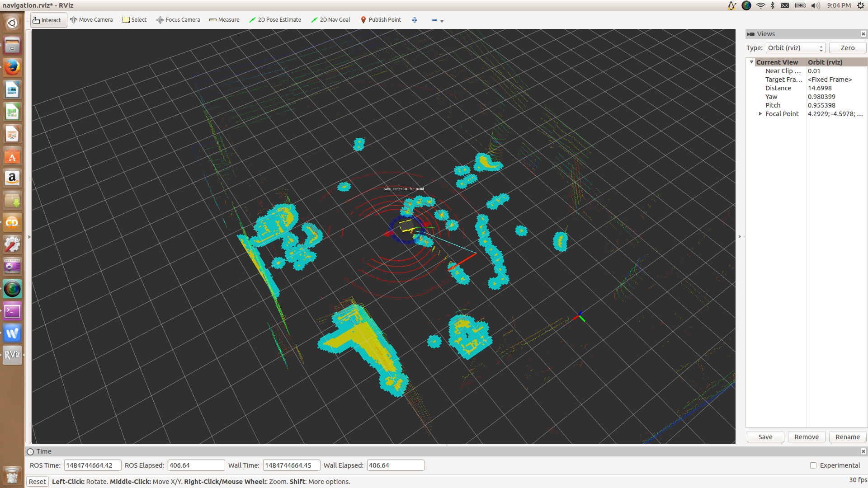Select the 2D Nav Goal tool
868x488 pixels.
click(330, 20)
